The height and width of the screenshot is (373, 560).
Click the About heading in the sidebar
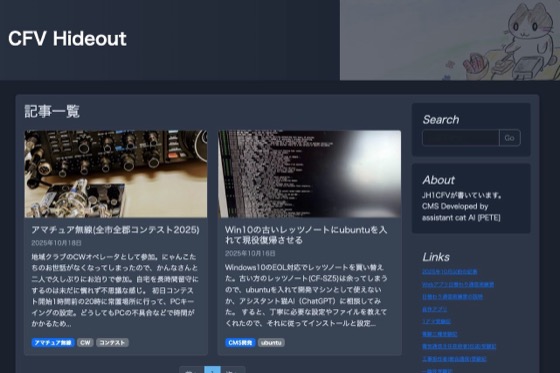(439, 180)
